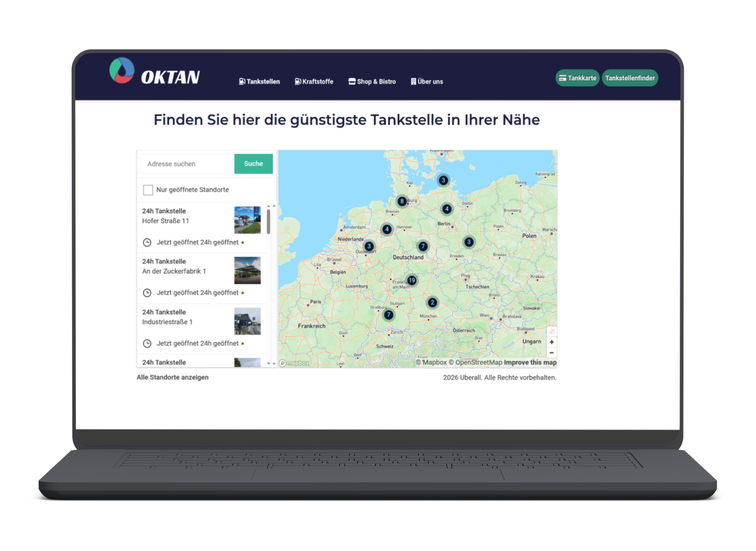This screenshot has width=756, height=551.
Task: Enable Nur geöffnete Standorte checkbox
Action: coord(148,190)
